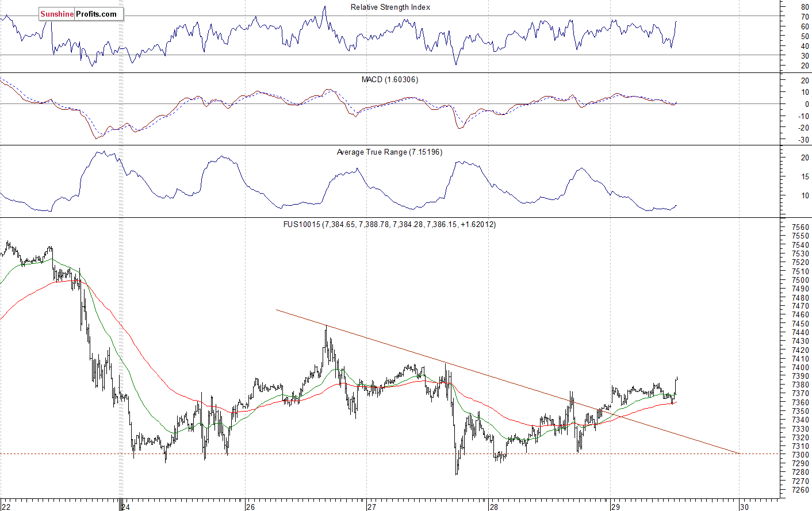Click the 70 label on RSI axis

click(805, 17)
